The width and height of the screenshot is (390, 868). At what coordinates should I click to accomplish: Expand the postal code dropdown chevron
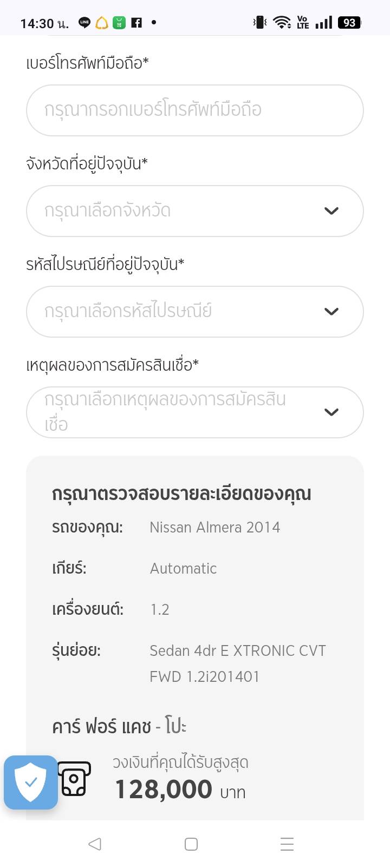point(331,311)
